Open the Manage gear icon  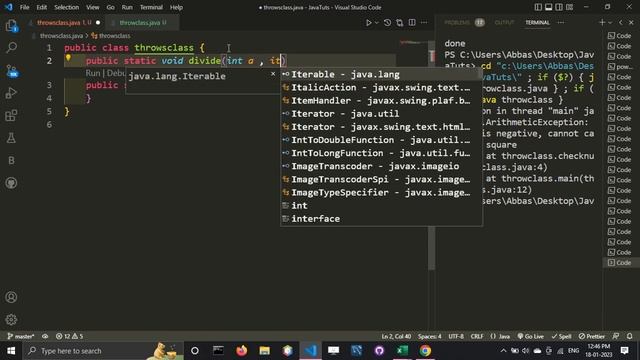(x=11, y=319)
